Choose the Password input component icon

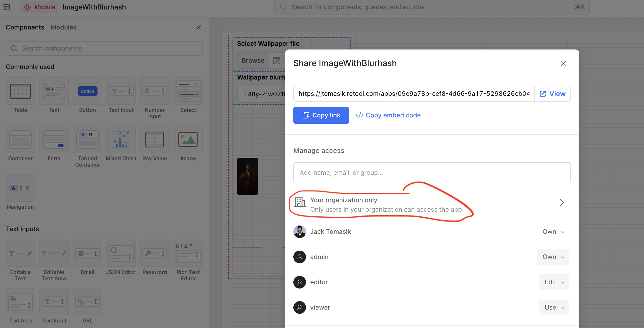click(x=155, y=254)
